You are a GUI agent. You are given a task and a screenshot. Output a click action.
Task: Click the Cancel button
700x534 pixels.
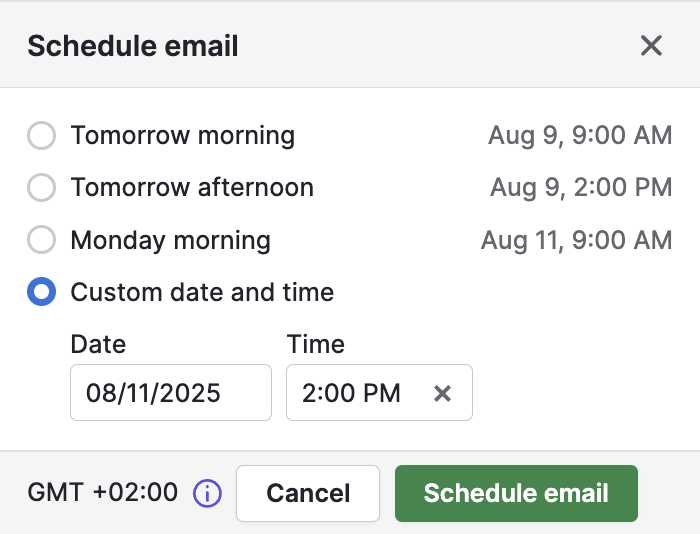click(308, 493)
